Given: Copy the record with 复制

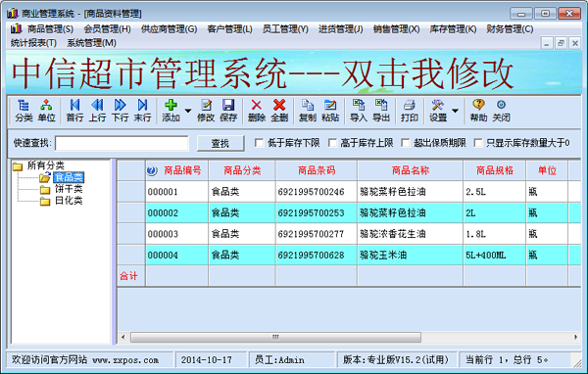Looking at the screenshot, I should 308,111.
